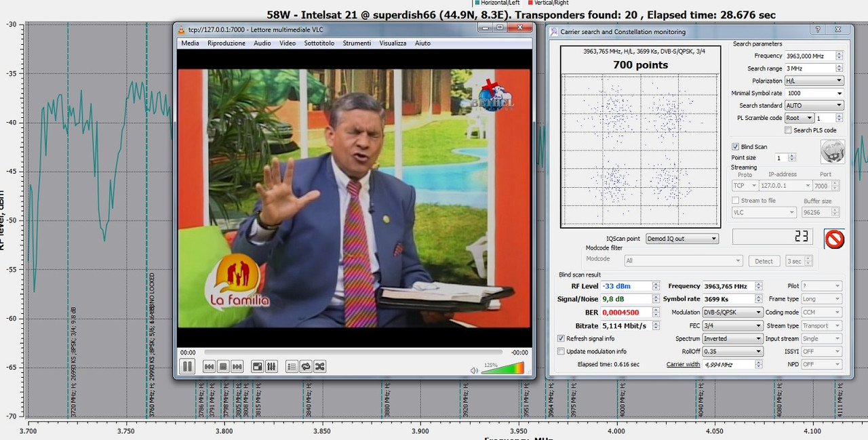Image resolution: width=868 pixels, height=440 pixels.
Task: Open the Polarization dropdown
Action: click(814, 81)
